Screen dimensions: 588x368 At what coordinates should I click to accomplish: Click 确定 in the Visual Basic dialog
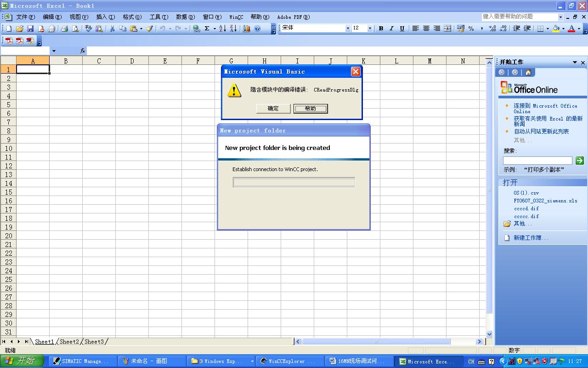pos(273,109)
